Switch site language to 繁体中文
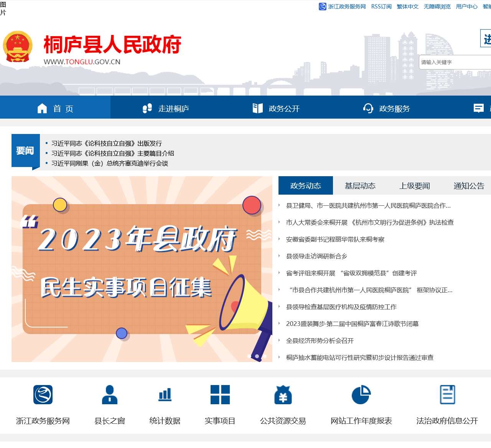 [407, 7]
